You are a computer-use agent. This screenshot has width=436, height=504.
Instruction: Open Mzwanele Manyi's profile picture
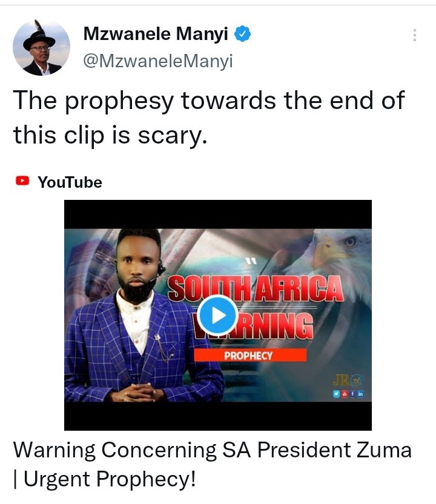point(41,48)
